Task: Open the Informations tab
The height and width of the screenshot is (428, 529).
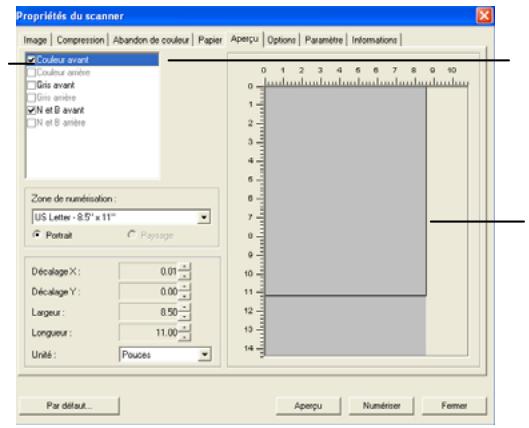Action: coord(374,40)
